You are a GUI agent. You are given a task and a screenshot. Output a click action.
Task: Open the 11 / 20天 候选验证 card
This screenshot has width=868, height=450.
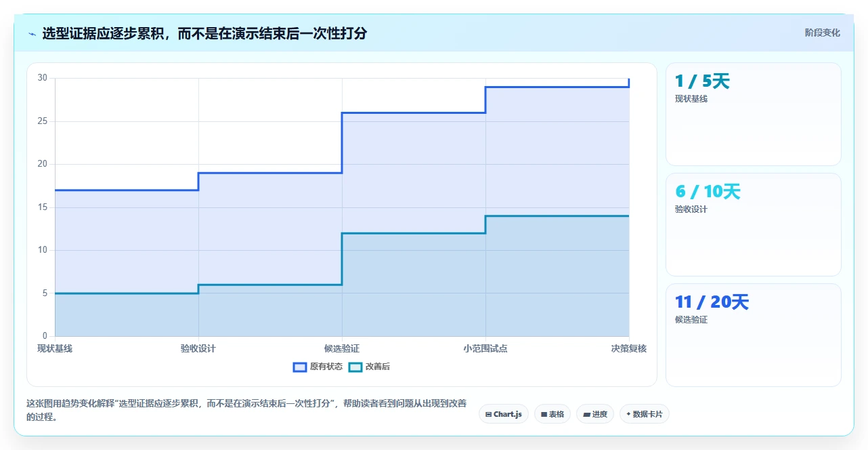coord(754,335)
